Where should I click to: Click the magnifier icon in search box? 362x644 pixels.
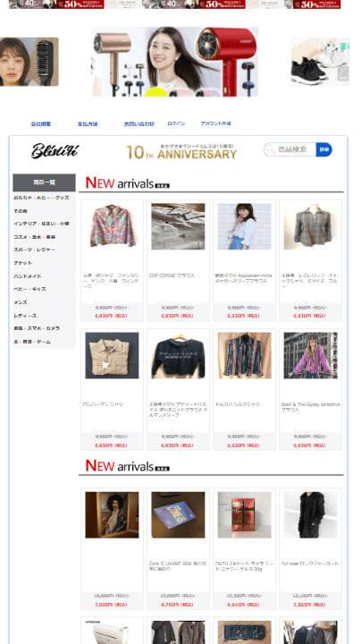click(270, 149)
